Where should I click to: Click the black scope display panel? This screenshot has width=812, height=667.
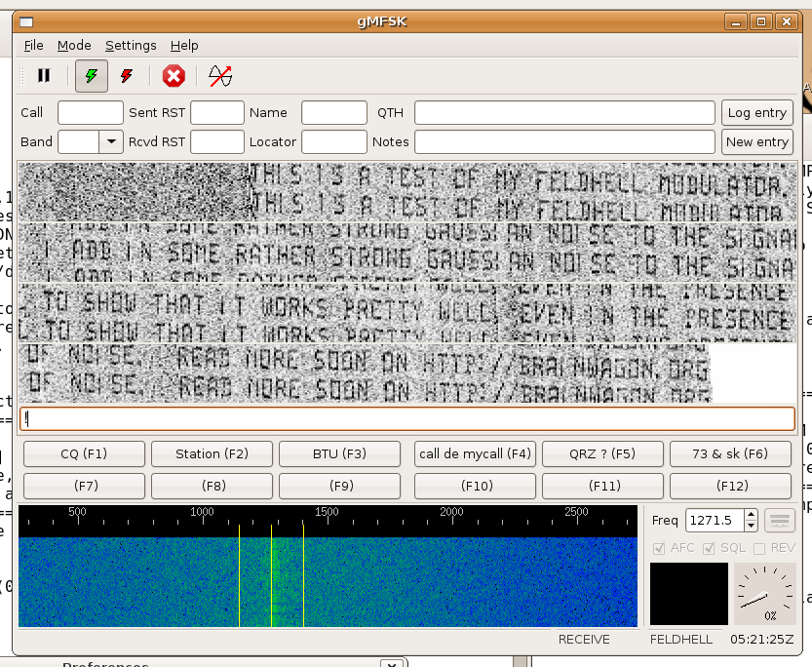[x=689, y=594]
